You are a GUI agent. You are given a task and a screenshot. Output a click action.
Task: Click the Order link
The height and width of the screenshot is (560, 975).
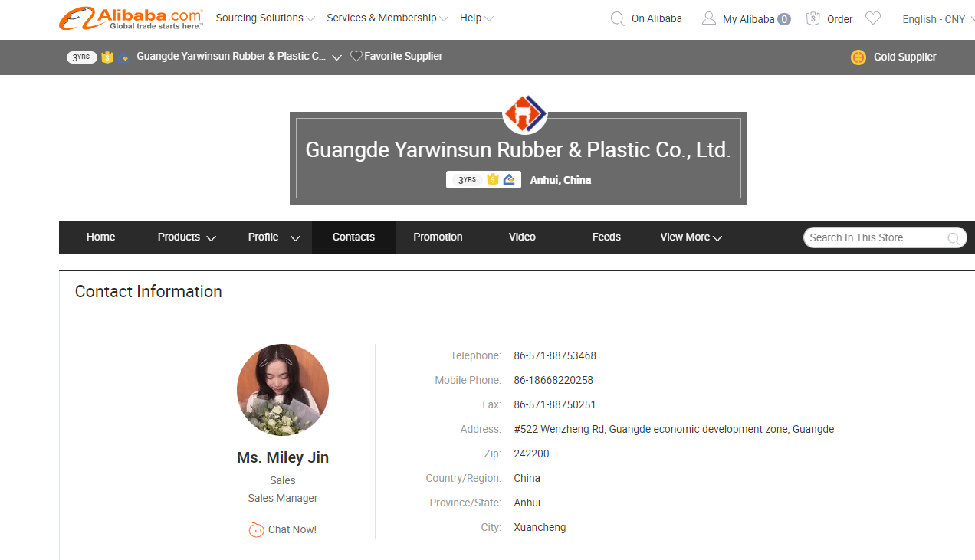pos(839,19)
